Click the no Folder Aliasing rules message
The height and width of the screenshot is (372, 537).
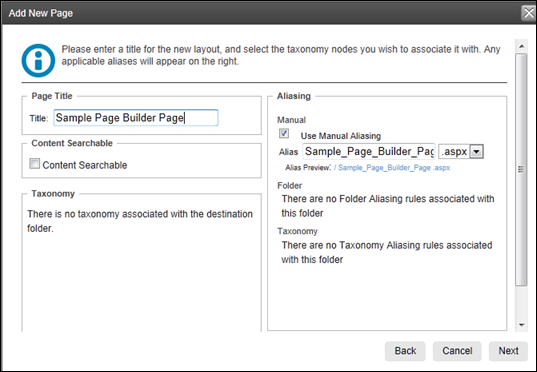(x=388, y=206)
